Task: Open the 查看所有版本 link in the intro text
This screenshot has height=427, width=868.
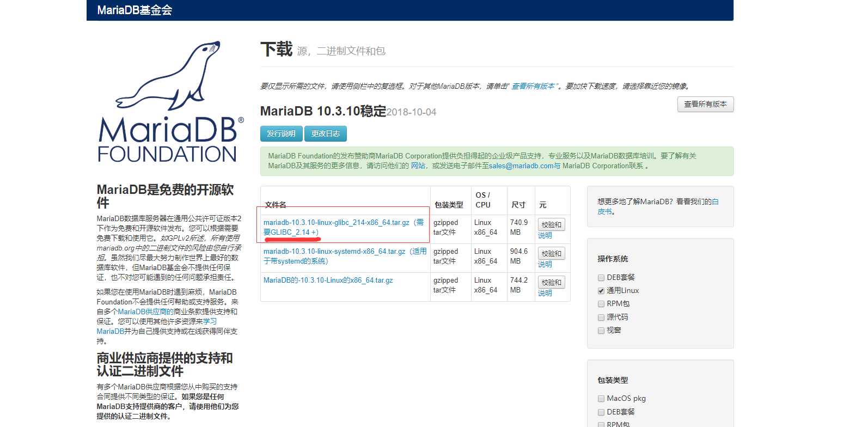Action: [x=533, y=86]
